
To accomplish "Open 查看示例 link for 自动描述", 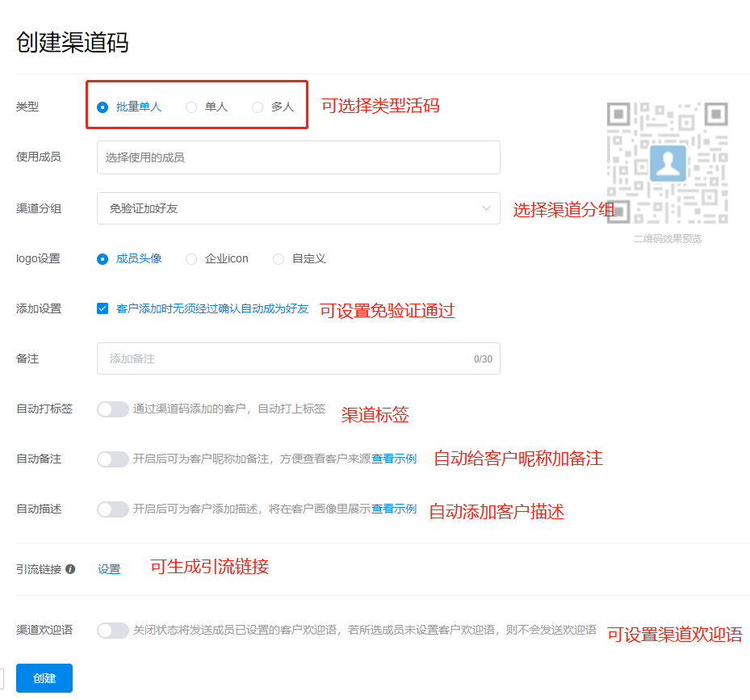I will (394, 509).
